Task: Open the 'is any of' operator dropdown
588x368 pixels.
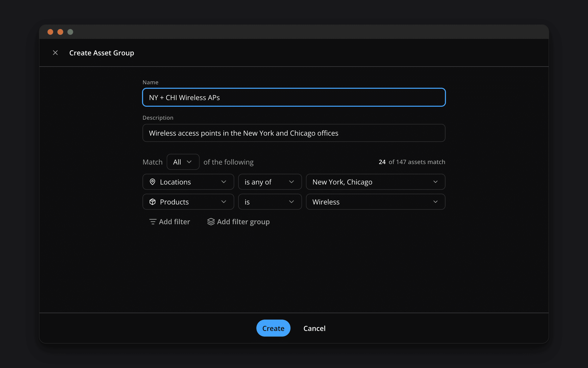Action: [270, 182]
